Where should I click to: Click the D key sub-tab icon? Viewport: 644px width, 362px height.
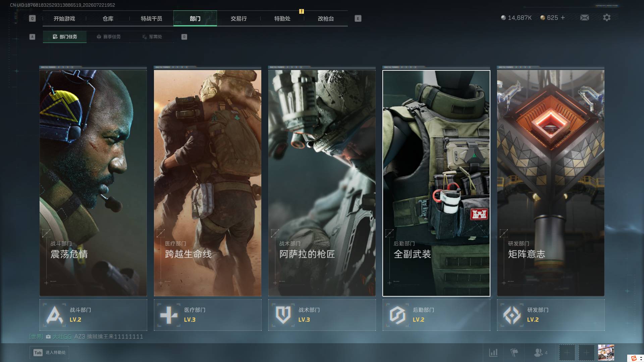(x=184, y=37)
